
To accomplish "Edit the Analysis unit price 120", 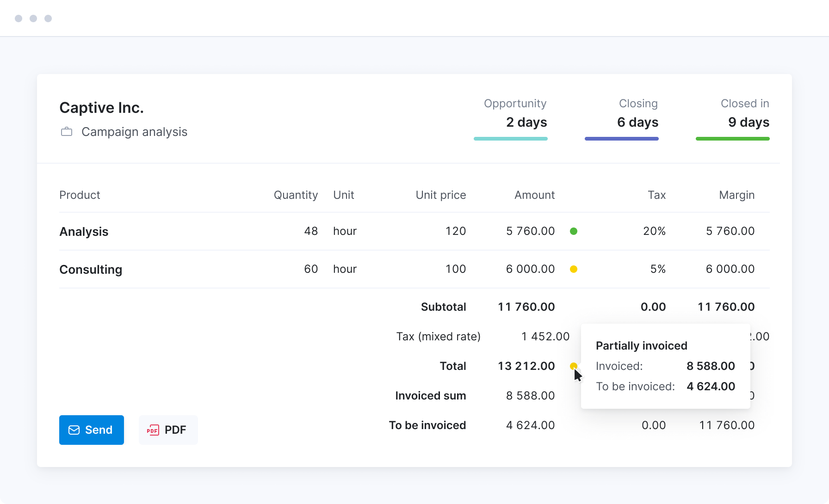I will pos(455,231).
